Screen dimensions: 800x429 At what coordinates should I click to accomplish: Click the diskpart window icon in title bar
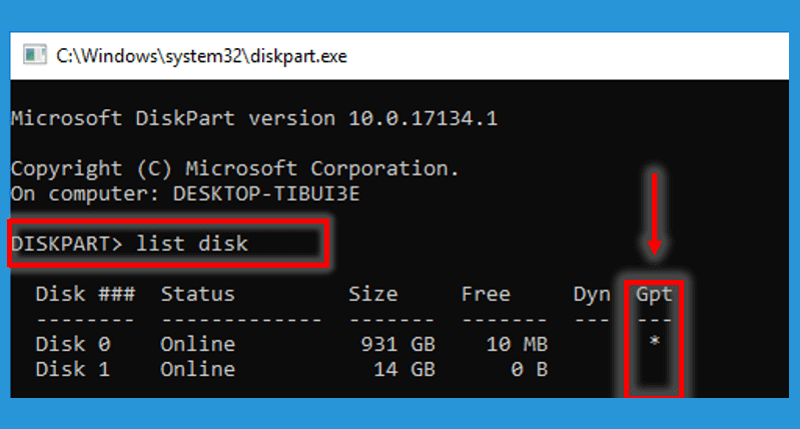(x=35, y=55)
